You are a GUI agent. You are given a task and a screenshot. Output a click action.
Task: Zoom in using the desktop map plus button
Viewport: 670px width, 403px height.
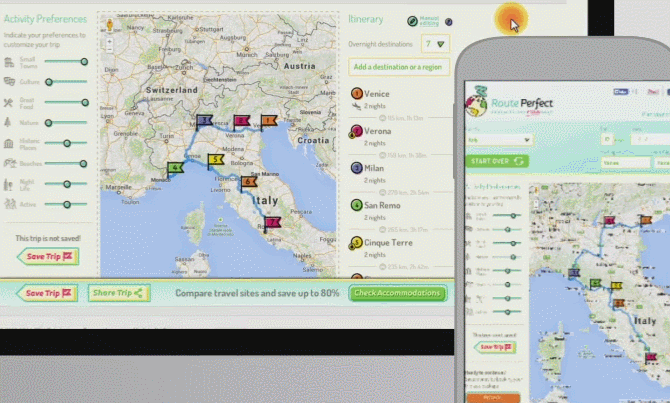pos(110,41)
